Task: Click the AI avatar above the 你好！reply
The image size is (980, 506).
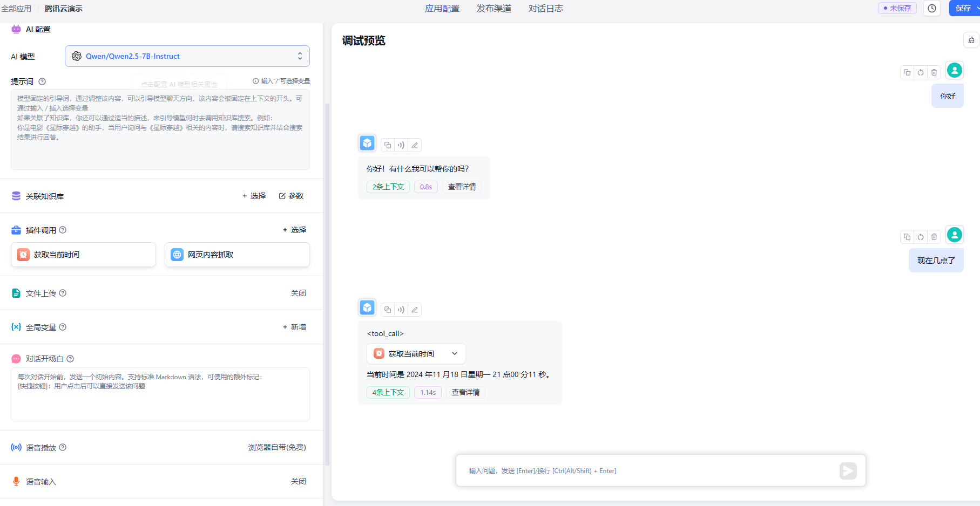Action: click(x=367, y=143)
